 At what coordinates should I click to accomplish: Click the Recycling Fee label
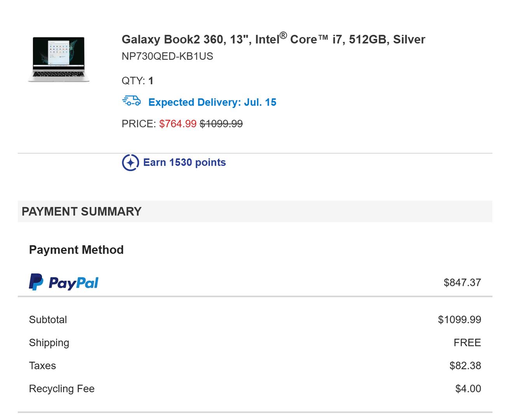61,388
